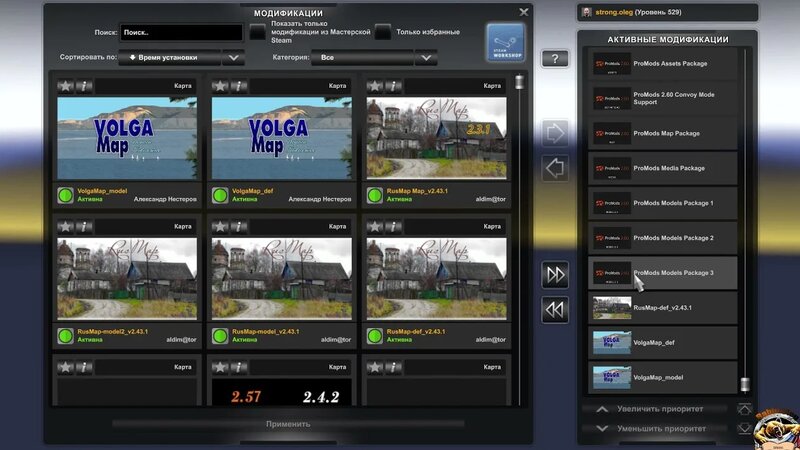The height and width of the screenshot is (450, 800).
Task: Move selected mod to active list arrow
Action: [x=555, y=134]
